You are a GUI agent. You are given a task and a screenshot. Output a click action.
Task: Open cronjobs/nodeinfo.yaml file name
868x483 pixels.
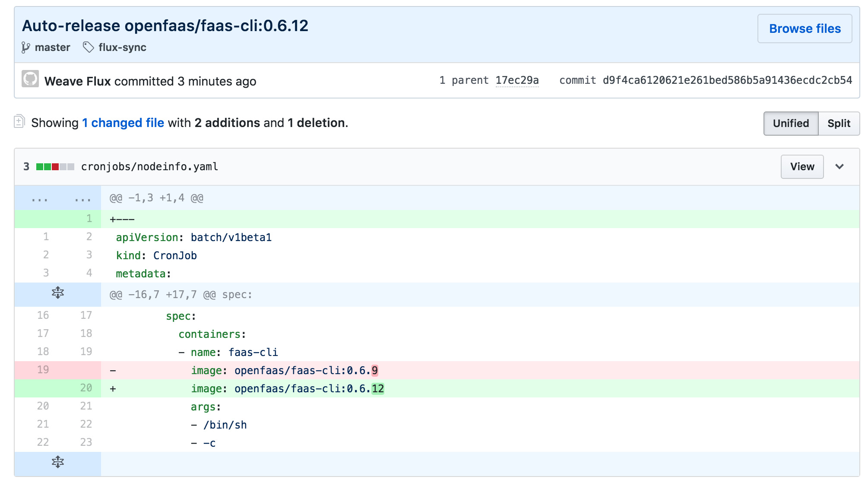coord(149,167)
